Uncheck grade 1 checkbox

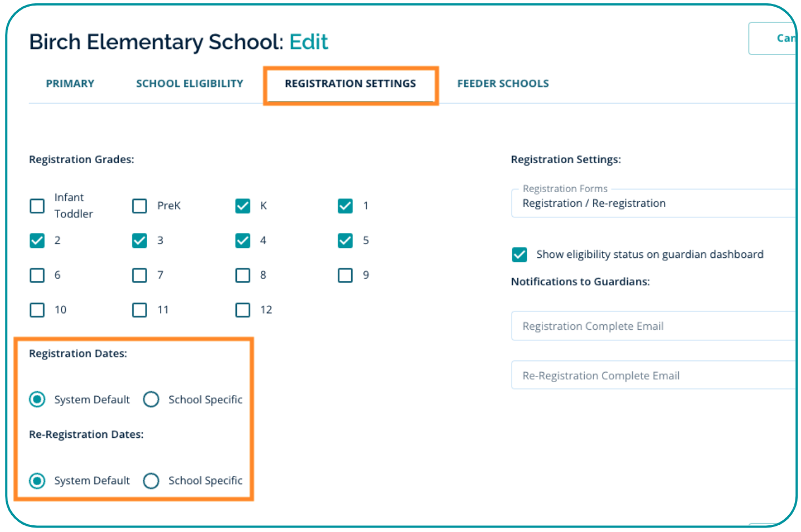(346, 206)
